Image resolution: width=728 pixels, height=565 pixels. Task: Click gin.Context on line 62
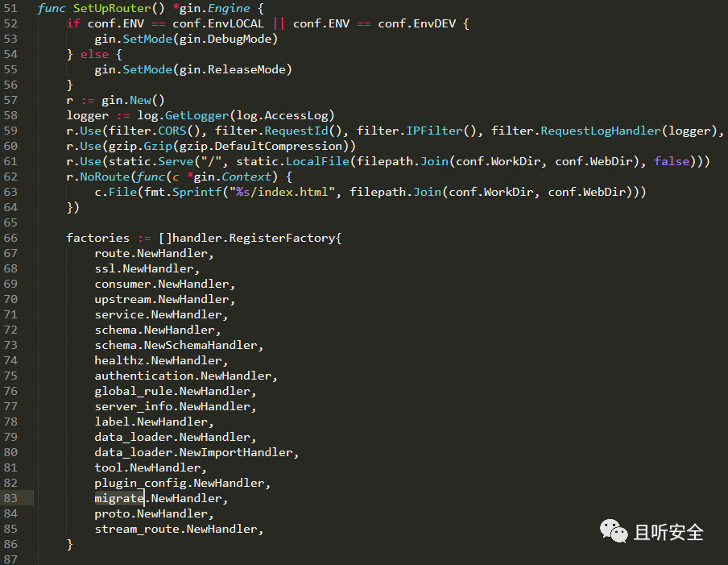(x=233, y=177)
